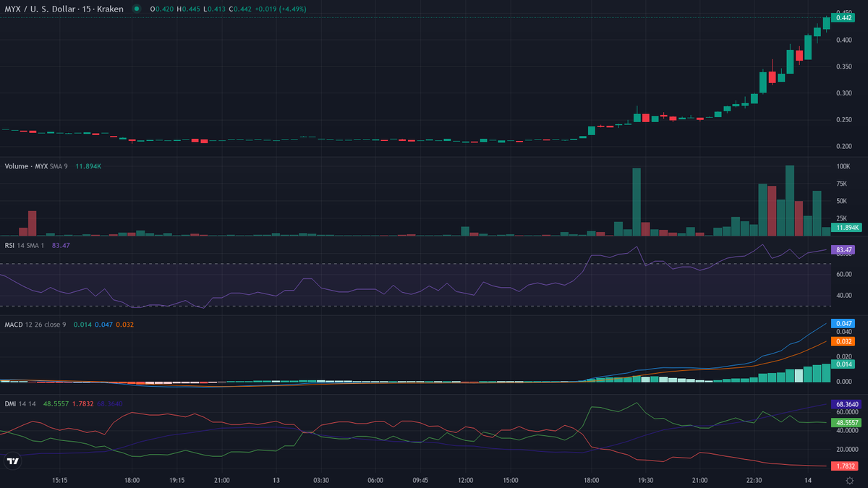Select the MACD 12 26 indicator legend
Image resolution: width=868 pixels, height=488 pixels.
point(35,325)
